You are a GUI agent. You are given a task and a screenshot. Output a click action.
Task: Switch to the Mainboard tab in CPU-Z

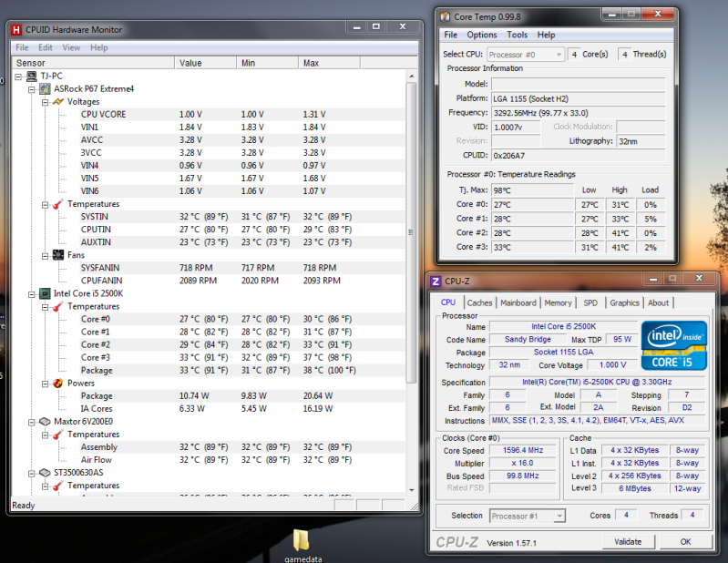pyautogui.click(x=518, y=303)
